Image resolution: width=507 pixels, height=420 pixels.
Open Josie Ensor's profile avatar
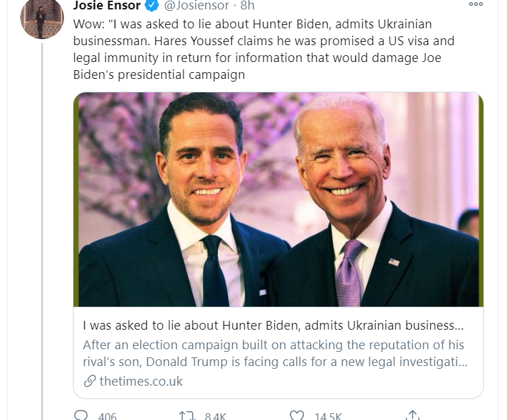[x=41, y=20]
